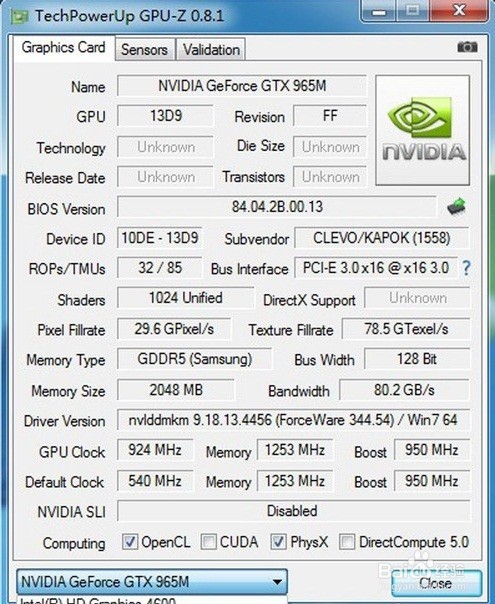Switch to the Sensors tab
The image size is (495, 604).
[144, 49]
